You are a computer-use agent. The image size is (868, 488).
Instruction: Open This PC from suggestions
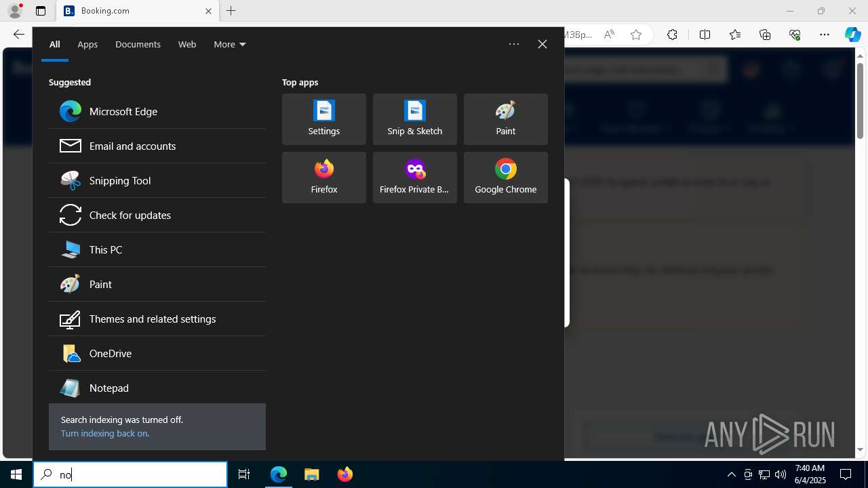click(157, 249)
